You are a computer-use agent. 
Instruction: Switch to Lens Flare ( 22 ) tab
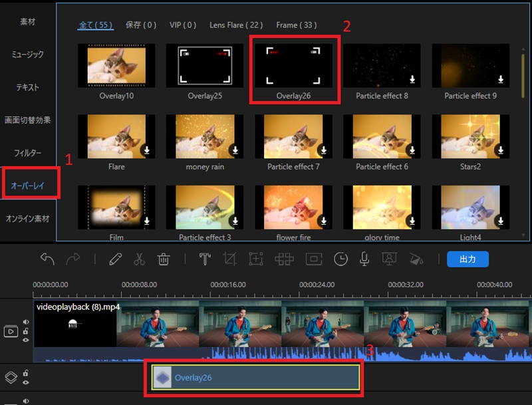pyautogui.click(x=236, y=25)
